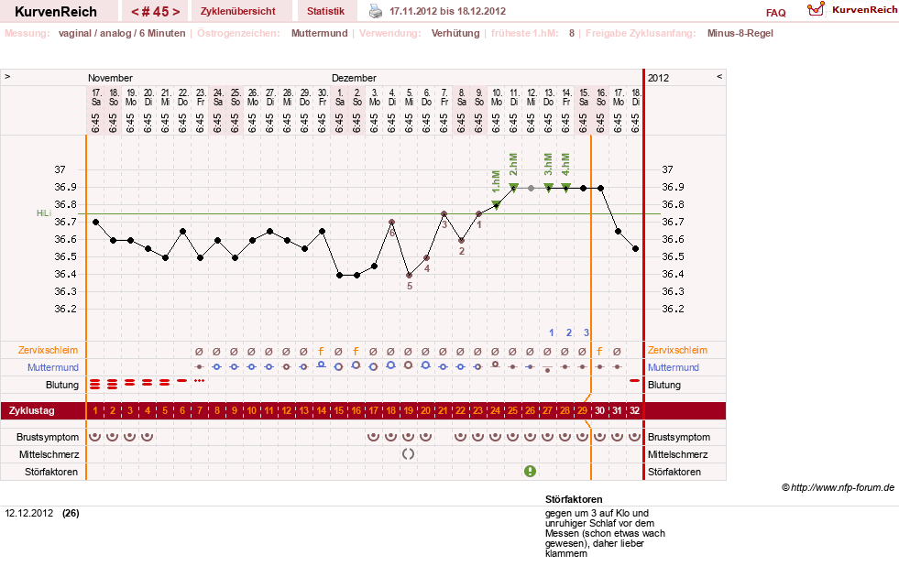Go to previous cycle with the < arrow
Screen dimensions: 899x588
[x=135, y=12]
